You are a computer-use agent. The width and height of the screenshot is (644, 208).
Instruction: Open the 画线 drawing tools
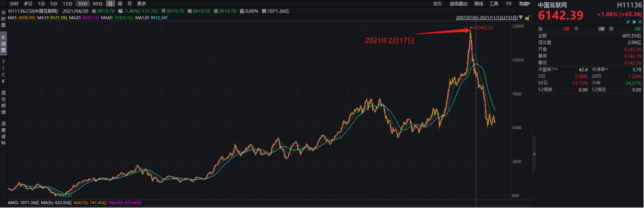click(x=479, y=3)
